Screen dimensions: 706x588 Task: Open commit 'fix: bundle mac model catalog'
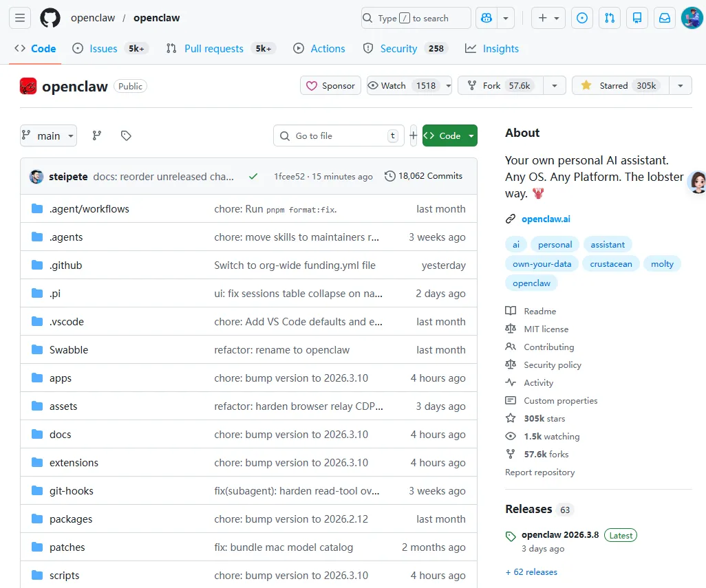[284, 547]
